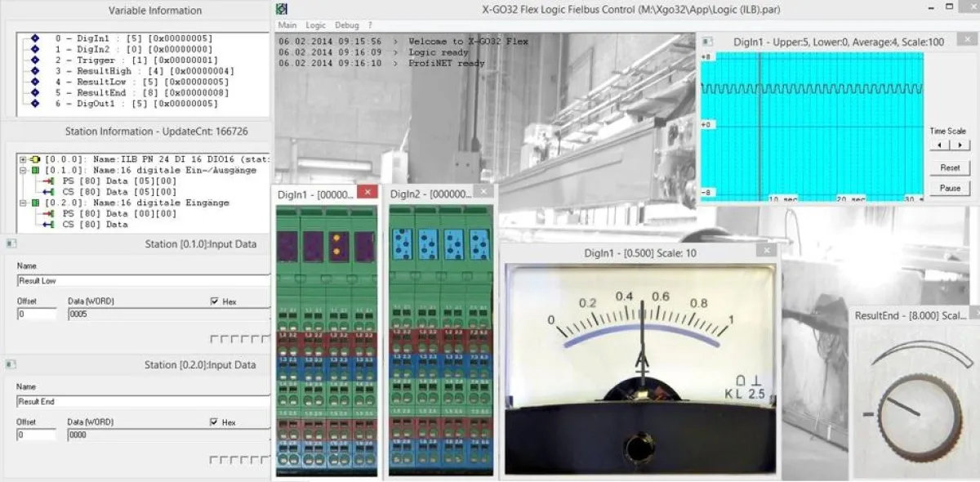
Task: Toggle Hex checkbox in Station 0.2.0 Input Data
Action: [215, 422]
